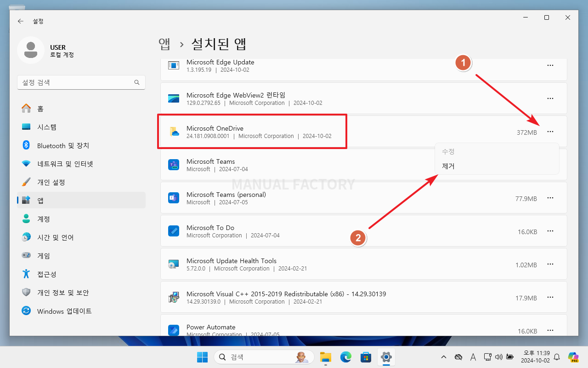588x368 pixels.
Task: Open 게임 settings category
Action: [81, 256]
